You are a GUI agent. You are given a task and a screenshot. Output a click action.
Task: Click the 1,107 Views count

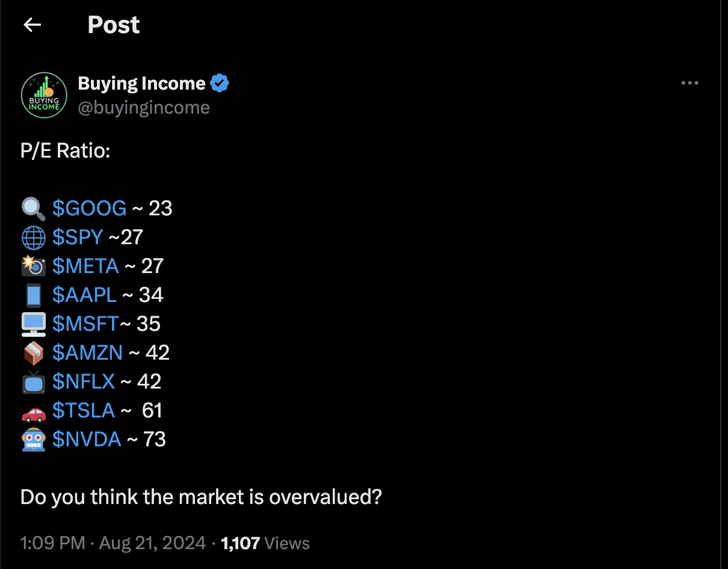[265, 543]
